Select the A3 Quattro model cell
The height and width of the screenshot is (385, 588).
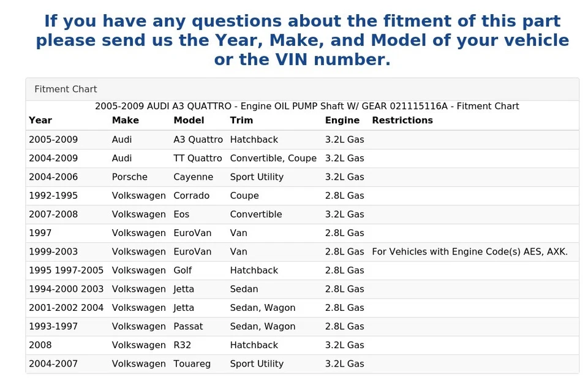pos(198,140)
